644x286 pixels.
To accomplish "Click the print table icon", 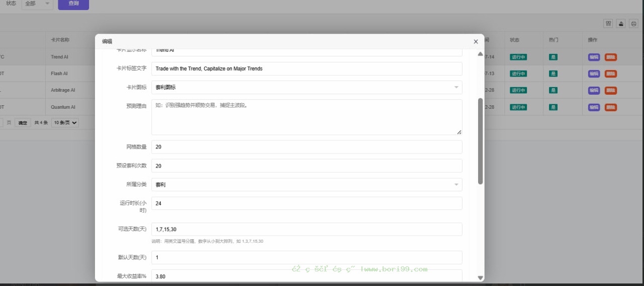I will [x=634, y=23].
